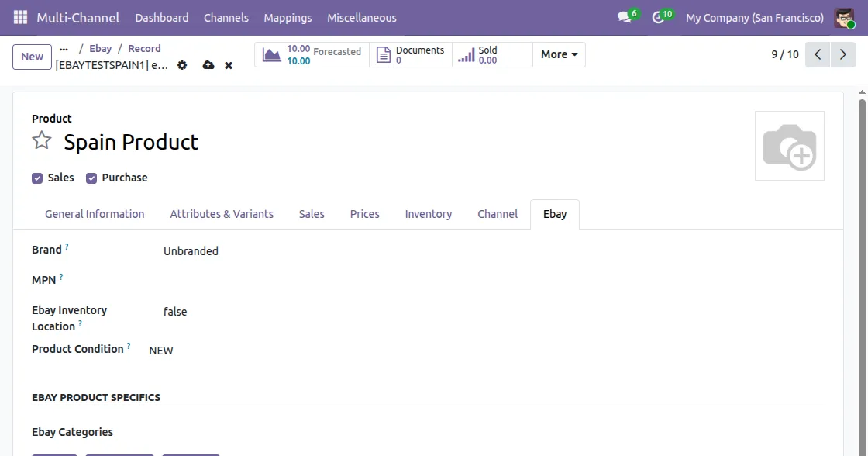Show help tooltip for Brand
Screen dimensions: 868x456
click(67, 247)
